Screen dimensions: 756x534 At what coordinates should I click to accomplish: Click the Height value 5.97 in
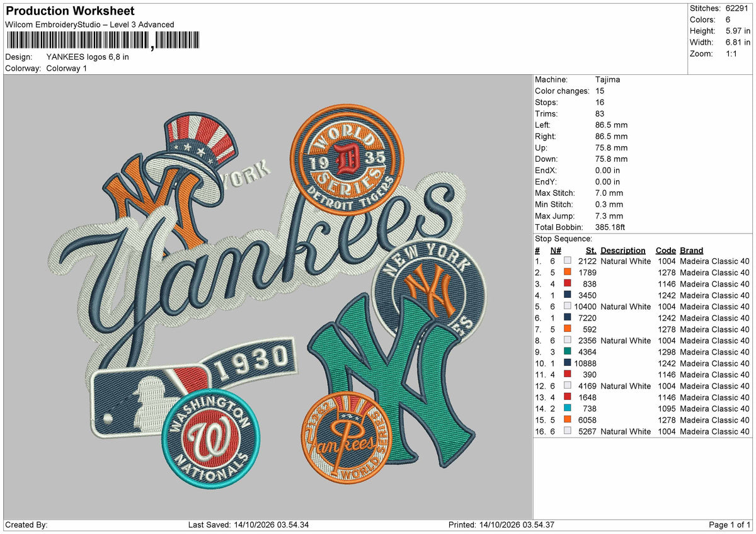coord(738,31)
